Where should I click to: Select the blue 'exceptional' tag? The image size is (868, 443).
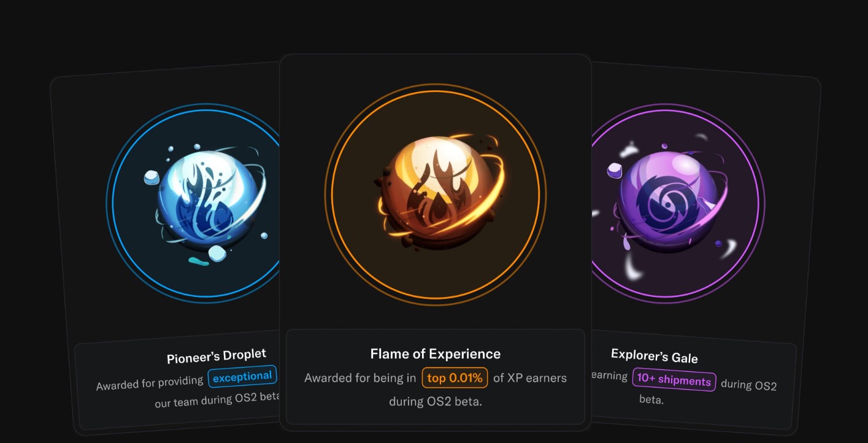(x=242, y=377)
